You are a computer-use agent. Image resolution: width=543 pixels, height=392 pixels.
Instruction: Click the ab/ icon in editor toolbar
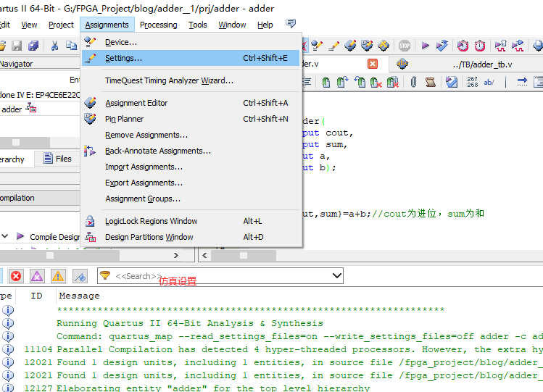[489, 82]
